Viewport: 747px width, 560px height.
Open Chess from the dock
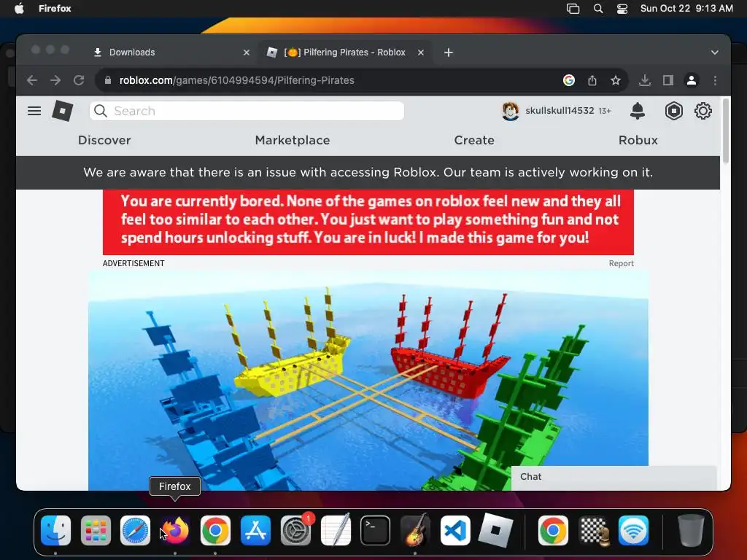(593, 531)
